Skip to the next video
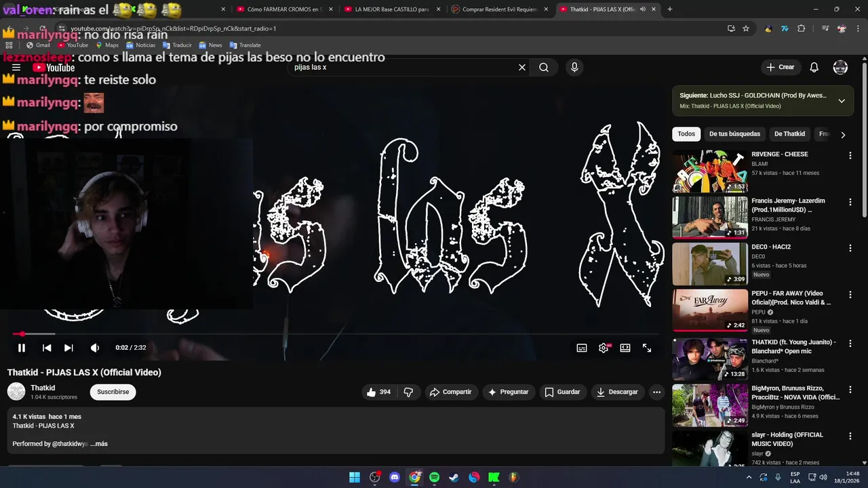 click(x=68, y=348)
